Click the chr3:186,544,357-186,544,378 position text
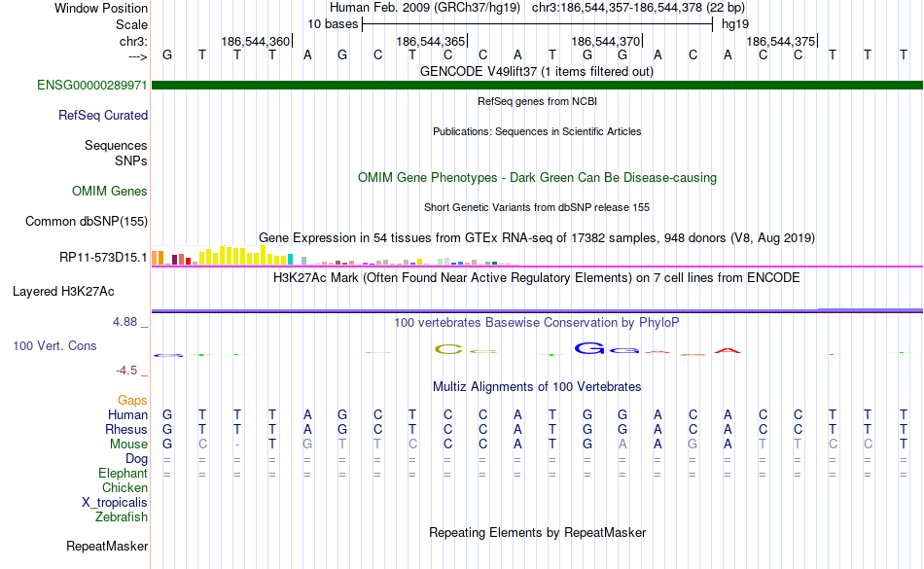The width and height of the screenshot is (924, 569). [x=638, y=8]
